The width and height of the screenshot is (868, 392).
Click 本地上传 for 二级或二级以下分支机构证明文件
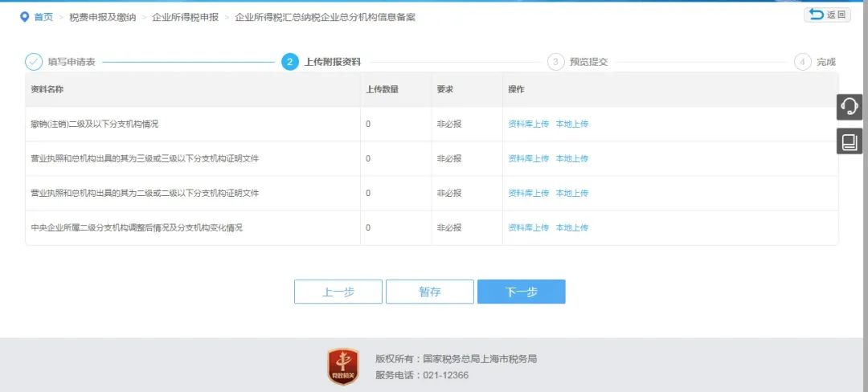coord(572,193)
